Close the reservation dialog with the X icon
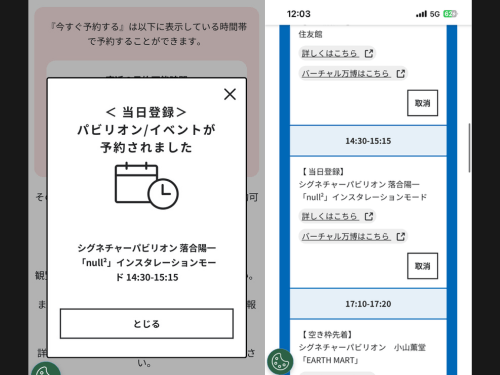500x375 pixels. click(x=230, y=94)
